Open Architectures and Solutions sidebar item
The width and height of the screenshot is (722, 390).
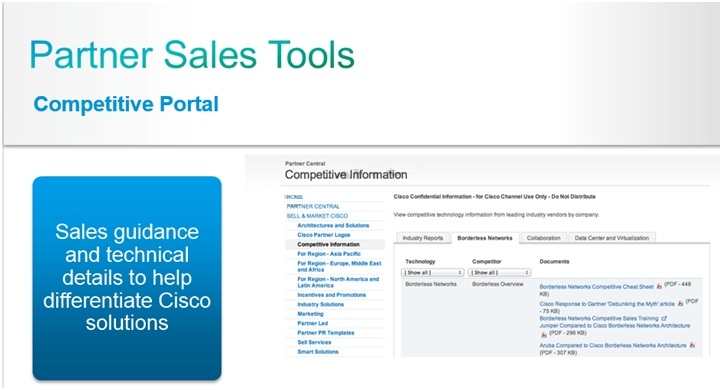(333, 225)
